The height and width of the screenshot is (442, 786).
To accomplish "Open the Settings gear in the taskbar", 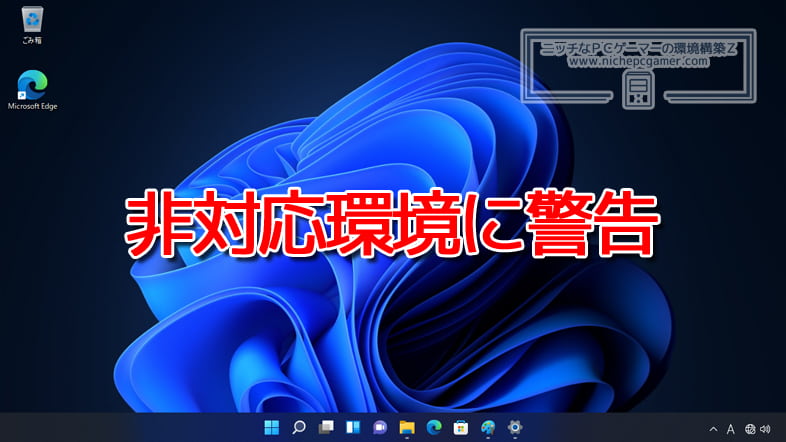I will [x=514, y=428].
